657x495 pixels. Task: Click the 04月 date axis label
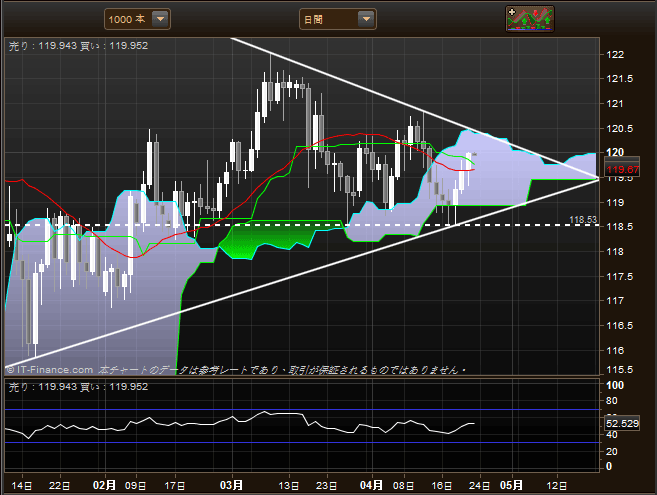[371, 485]
